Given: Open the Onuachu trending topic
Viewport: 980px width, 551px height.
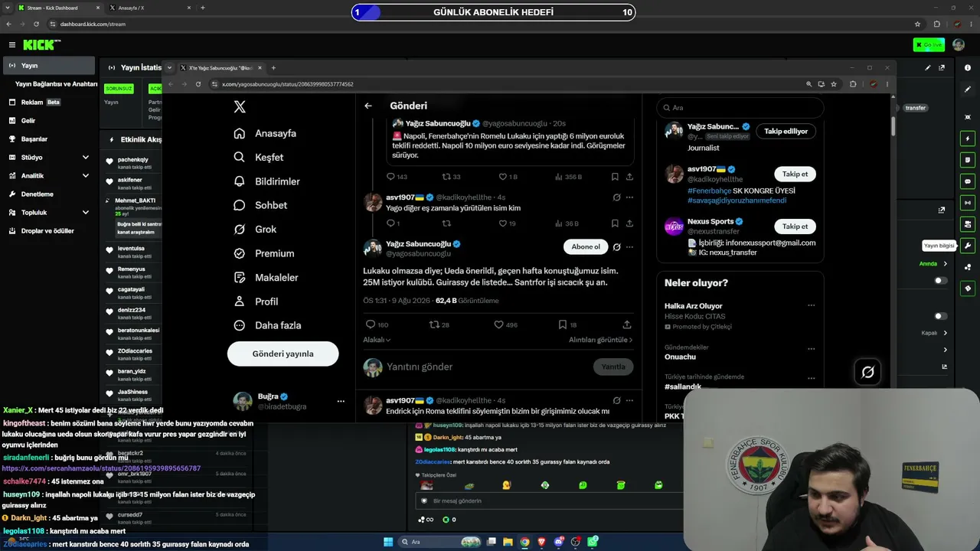Looking at the screenshot, I should [681, 357].
